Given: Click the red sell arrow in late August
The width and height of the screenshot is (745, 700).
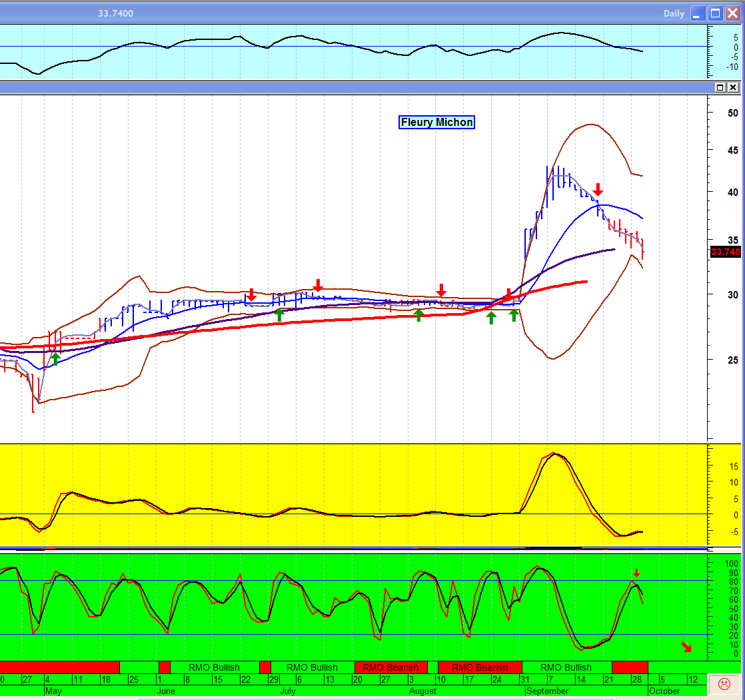Looking at the screenshot, I should [x=509, y=294].
